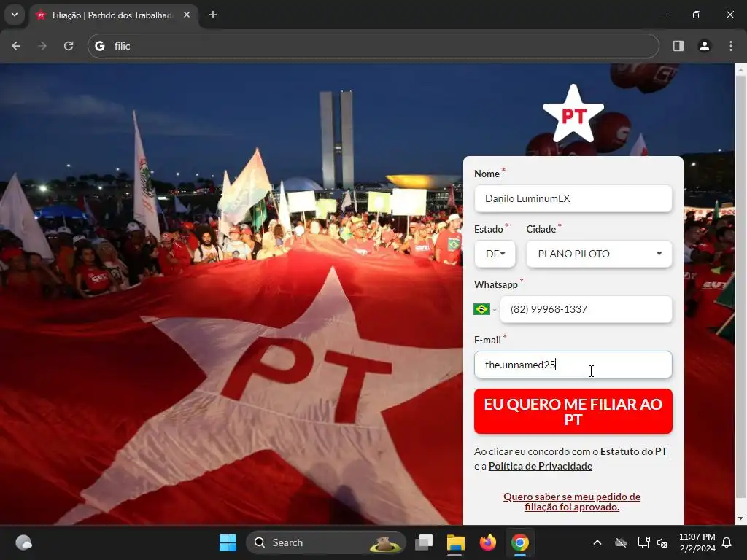
Task: Click the page scrollbar up arrow
Action: tap(740, 70)
